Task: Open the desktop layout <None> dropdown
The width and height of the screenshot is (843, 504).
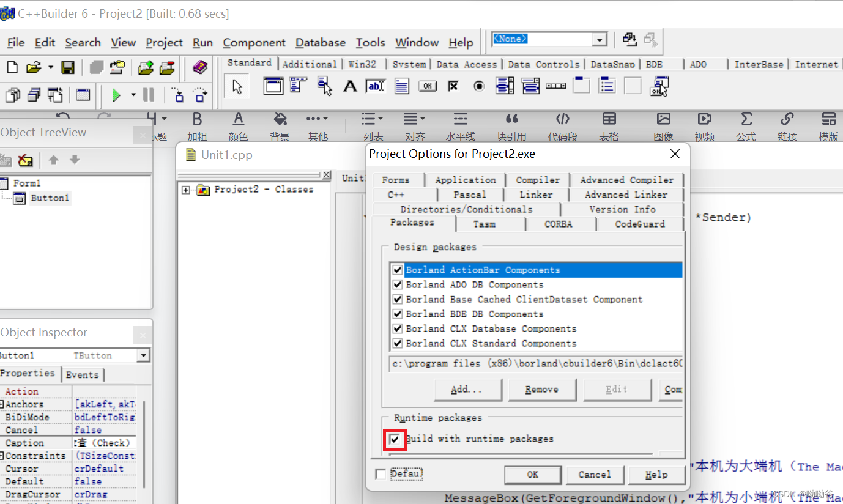Action: click(599, 39)
